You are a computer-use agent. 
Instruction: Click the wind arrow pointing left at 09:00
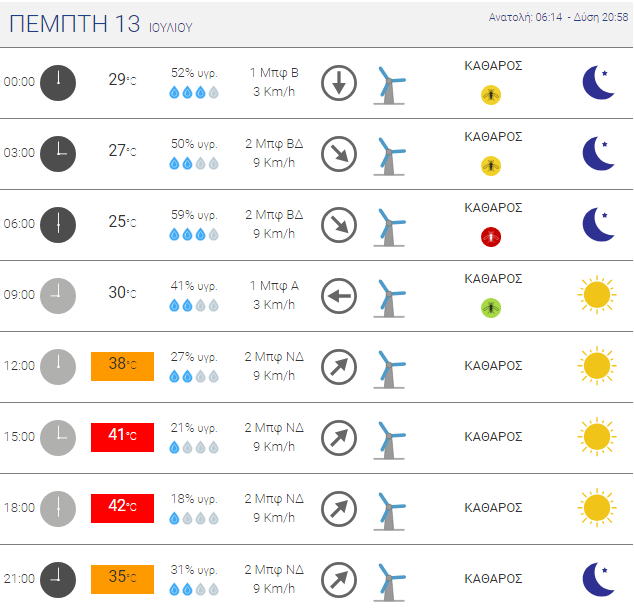tap(339, 296)
